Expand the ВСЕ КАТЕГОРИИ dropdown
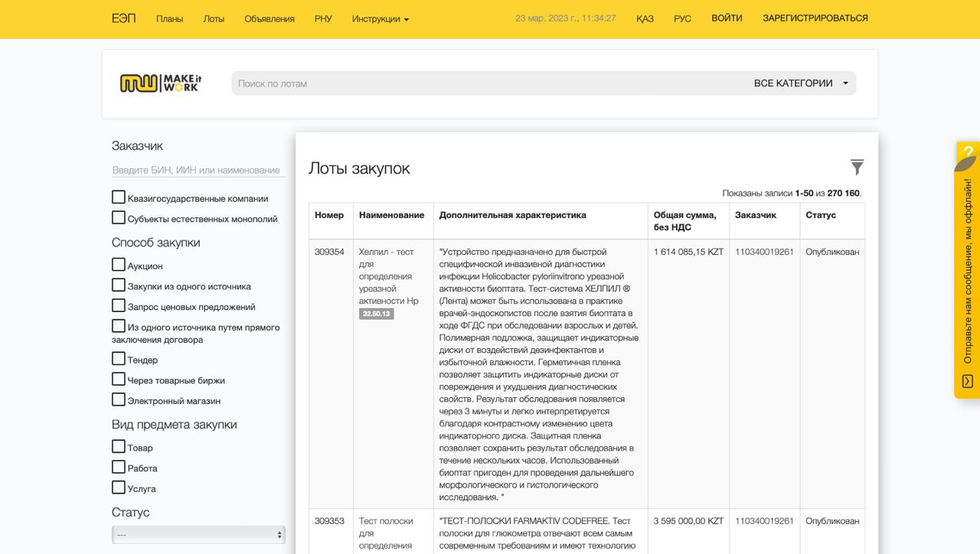This screenshot has width=980, height=554. (800, 83)
